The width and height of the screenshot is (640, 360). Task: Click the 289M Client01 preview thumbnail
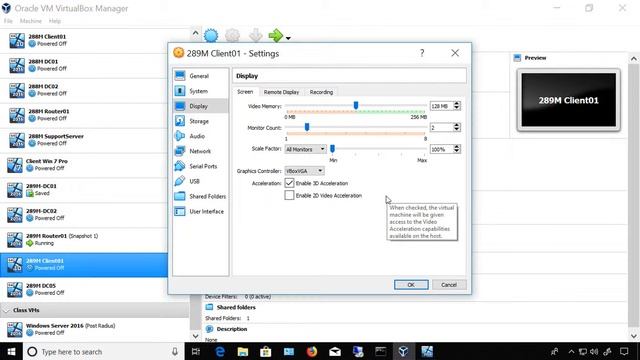569,100
